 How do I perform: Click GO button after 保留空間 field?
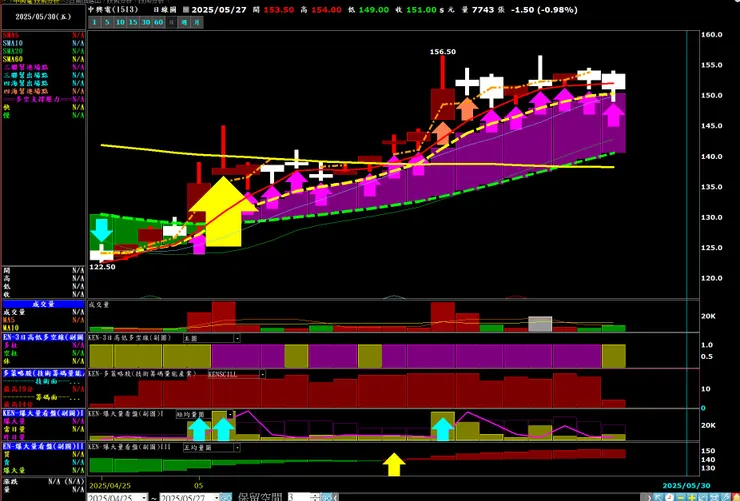327,498
